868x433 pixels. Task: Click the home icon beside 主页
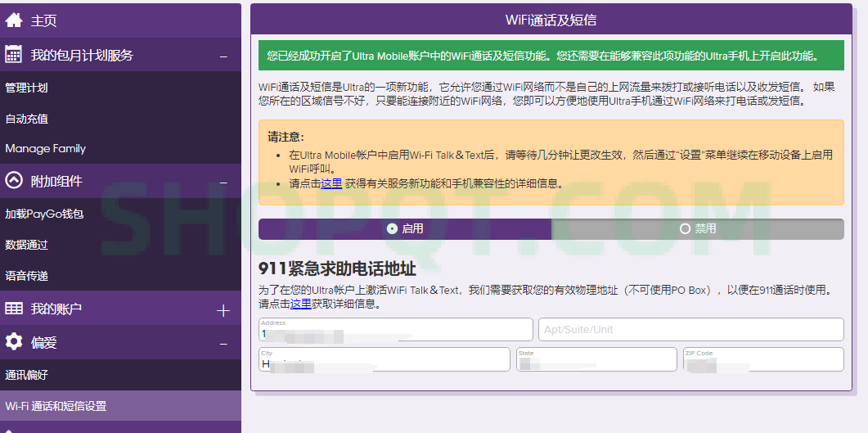coord(14,20)
